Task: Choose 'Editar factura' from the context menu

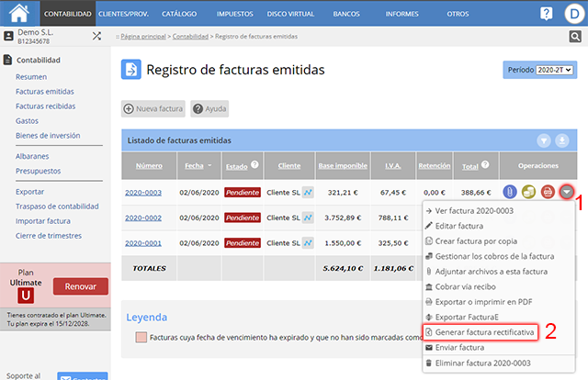Action: (459, 227)
